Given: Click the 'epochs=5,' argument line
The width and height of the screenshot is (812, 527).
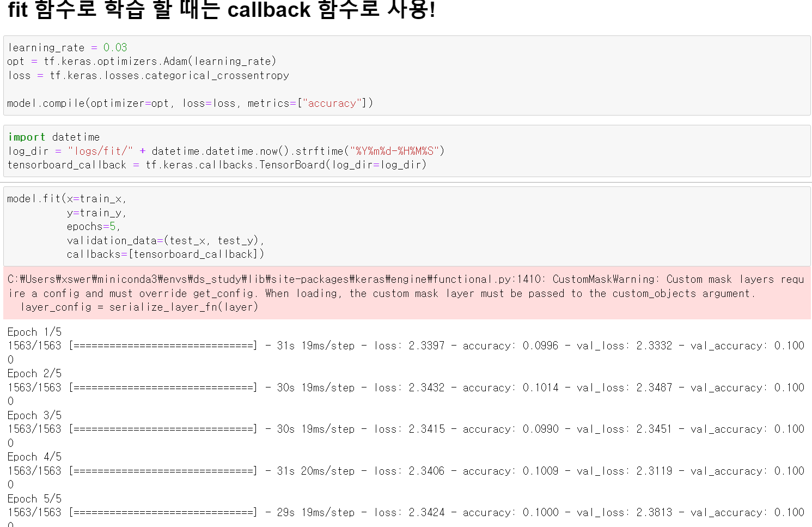Looking at the screenshot, I should pyautogui.click(x=93, y=226).
